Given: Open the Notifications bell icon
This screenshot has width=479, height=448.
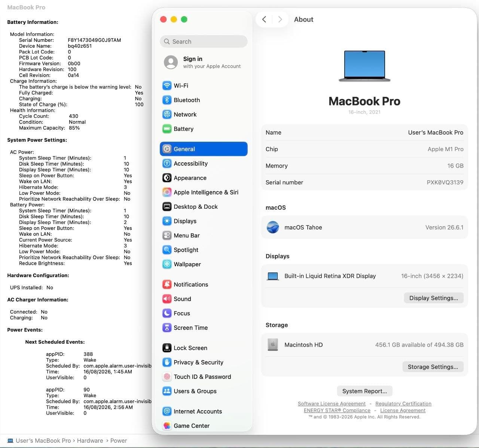Looking at the screenshot, I should coord(167,284).
